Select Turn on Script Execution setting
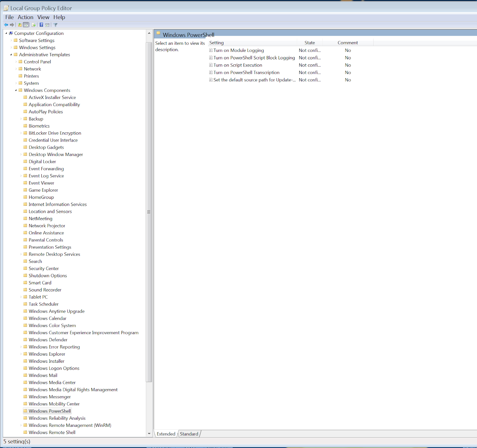Screen dimensions: 477x448 (x=238, y=65)
